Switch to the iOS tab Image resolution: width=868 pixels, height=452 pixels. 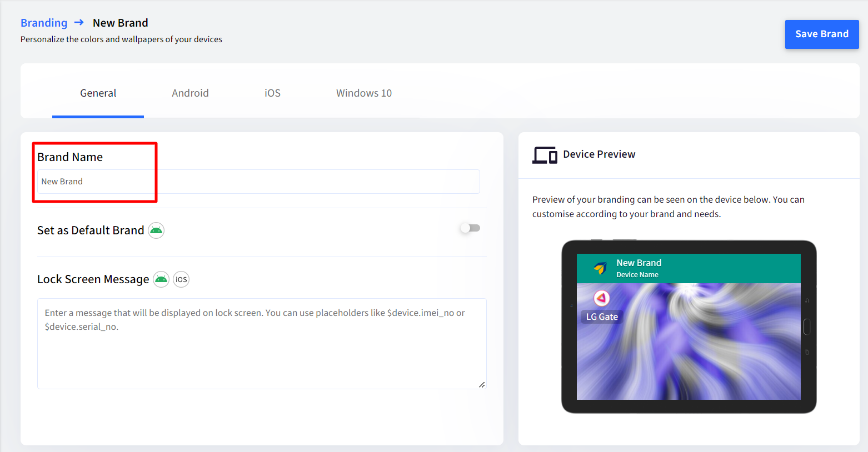coord(272,93)
